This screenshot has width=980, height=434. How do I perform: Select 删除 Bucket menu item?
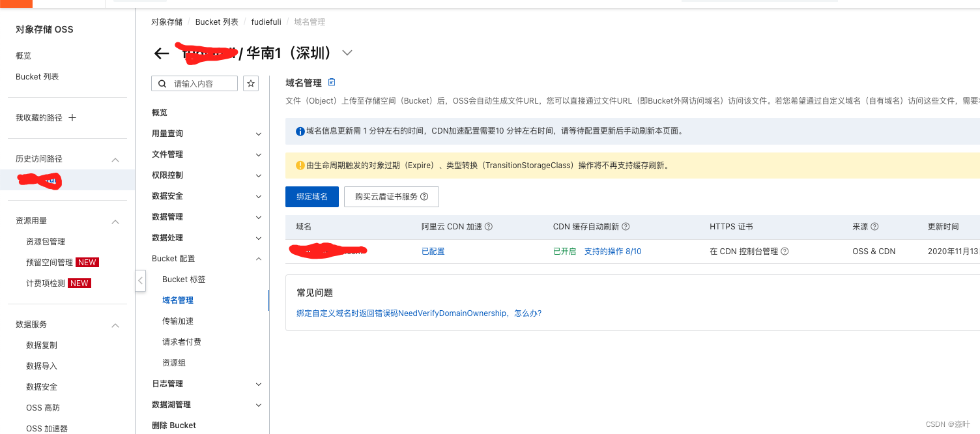point(174,426)
